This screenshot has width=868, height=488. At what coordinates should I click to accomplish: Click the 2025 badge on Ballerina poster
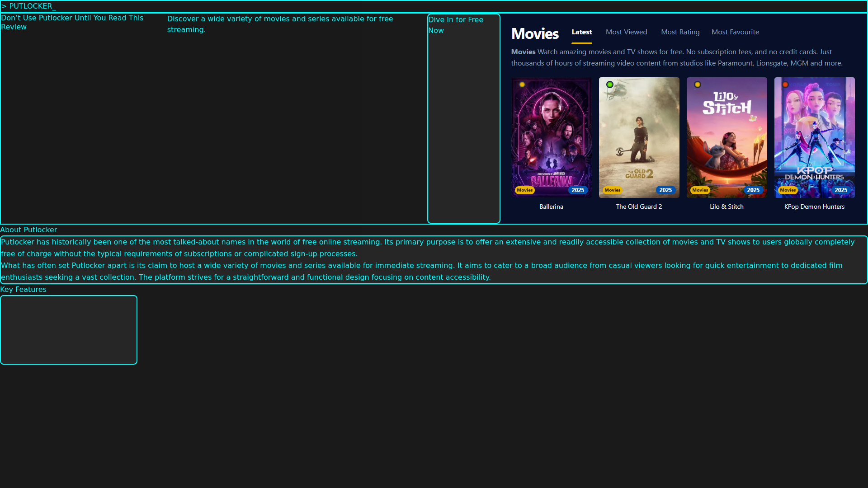pos(578,190)
